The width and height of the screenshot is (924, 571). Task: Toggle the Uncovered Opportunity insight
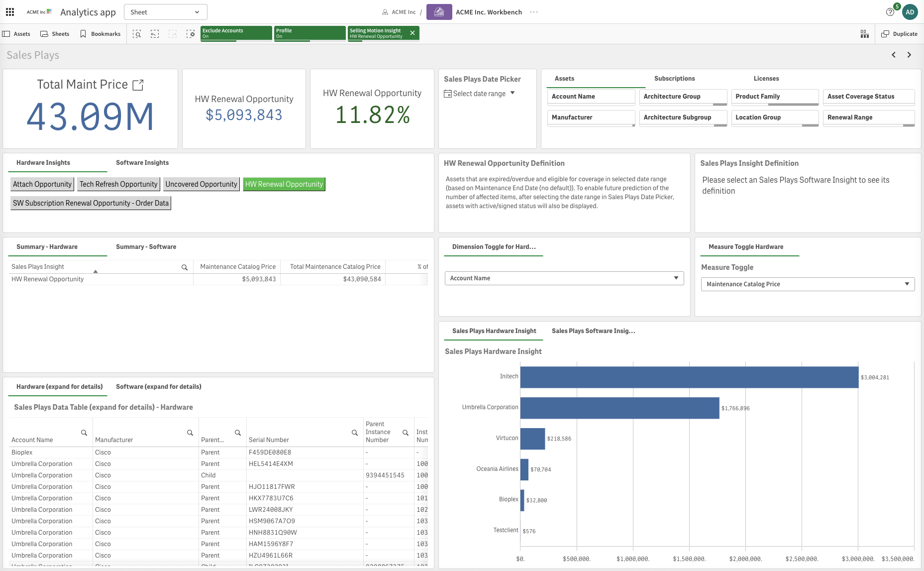201,184
